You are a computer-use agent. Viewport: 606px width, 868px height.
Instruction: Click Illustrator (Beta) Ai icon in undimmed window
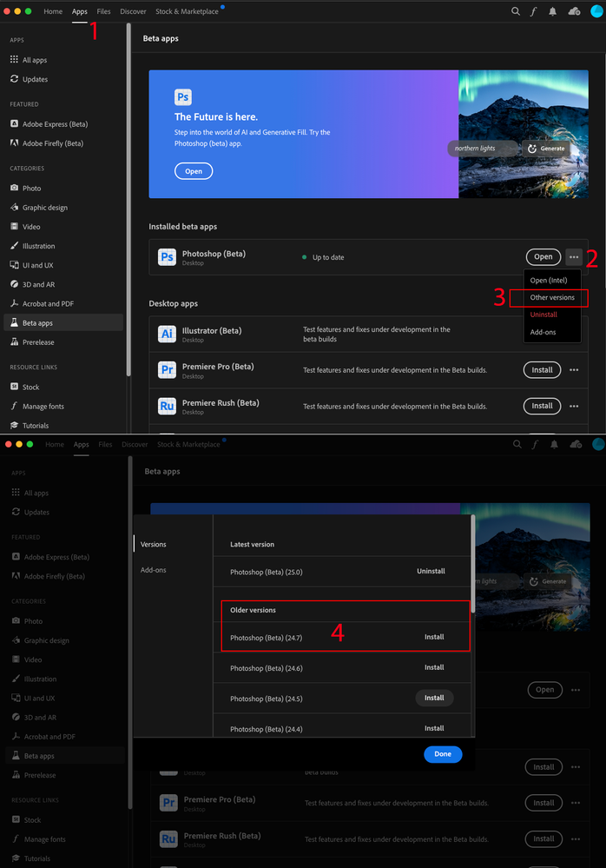(167, 334)
